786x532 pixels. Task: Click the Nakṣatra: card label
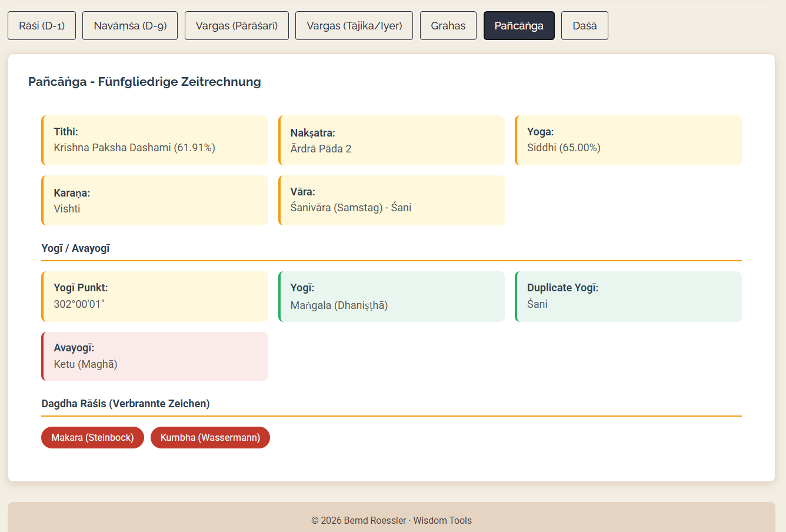313,133
